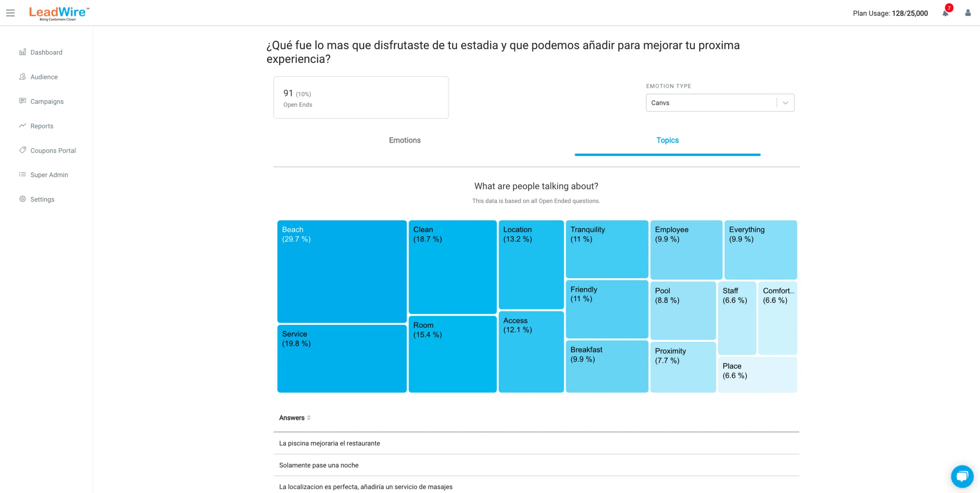Click the Coupons Portal tag icon
This screenshot has width=980, height=493.
click(x=23, y=150)
